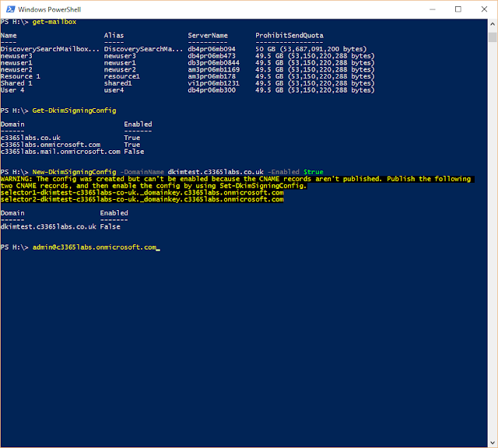Click the 'resource1' alias
Image resolution: width=498 pixels, height=448 pixels.
point(122,76)
